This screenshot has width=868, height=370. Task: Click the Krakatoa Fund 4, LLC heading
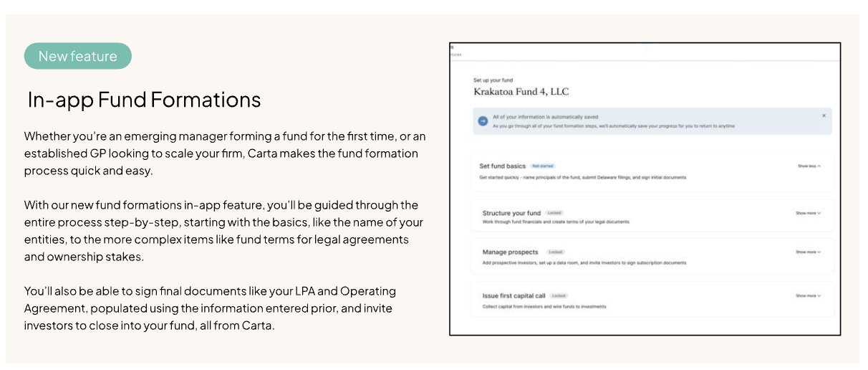(x=521, y=92)
